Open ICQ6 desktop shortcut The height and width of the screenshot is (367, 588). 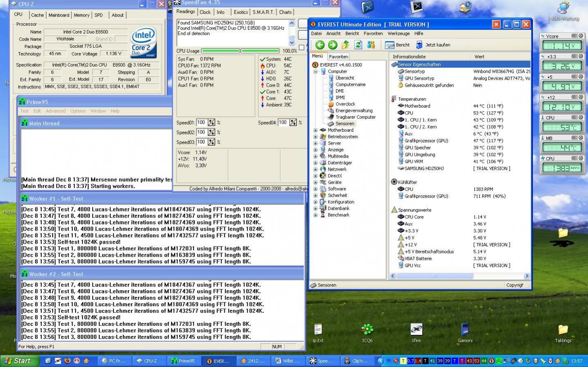pos(367,333)
